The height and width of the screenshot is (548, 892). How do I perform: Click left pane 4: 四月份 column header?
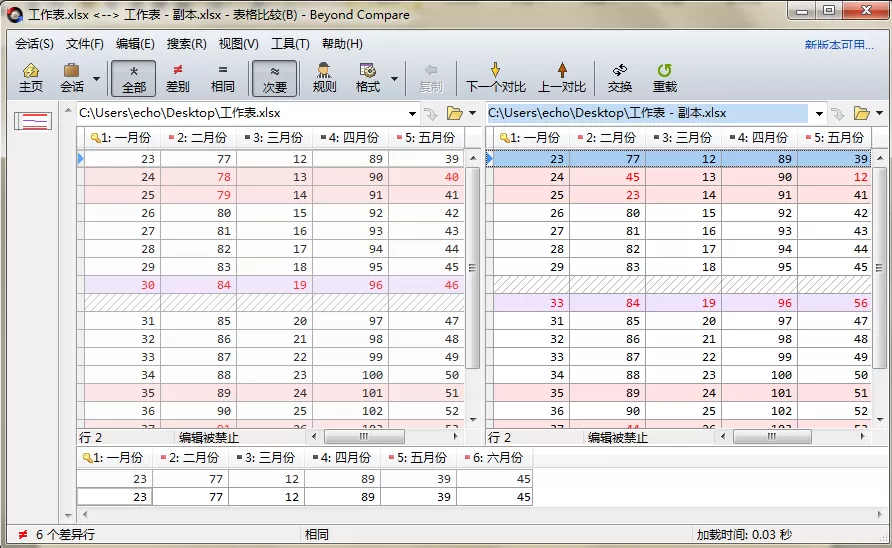pyautogui.click(x=351, y=137)
